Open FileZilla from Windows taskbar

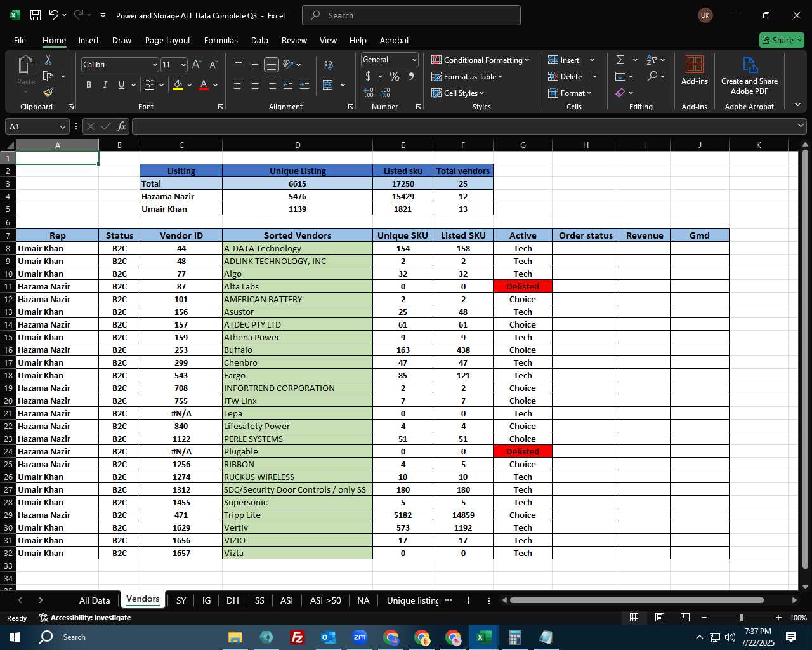coord(297,637)
